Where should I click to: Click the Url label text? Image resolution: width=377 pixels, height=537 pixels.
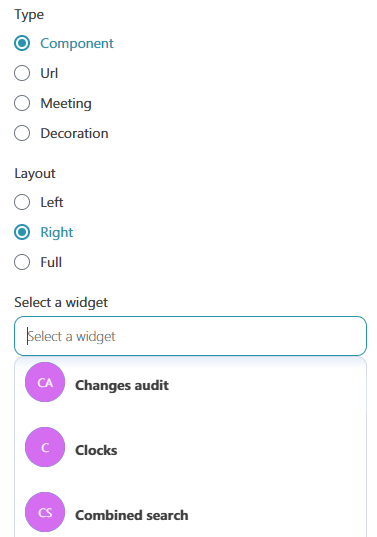point(49,73)
